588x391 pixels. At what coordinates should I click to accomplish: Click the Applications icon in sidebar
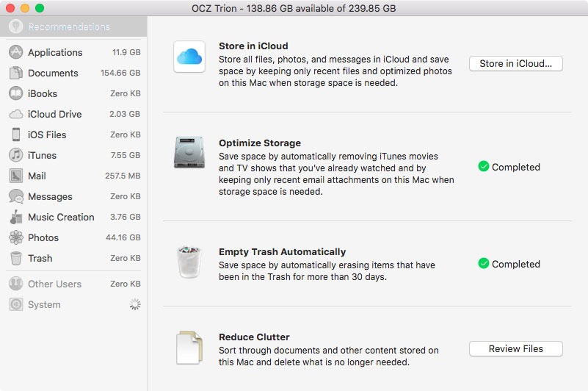click(x=15, y=52)
